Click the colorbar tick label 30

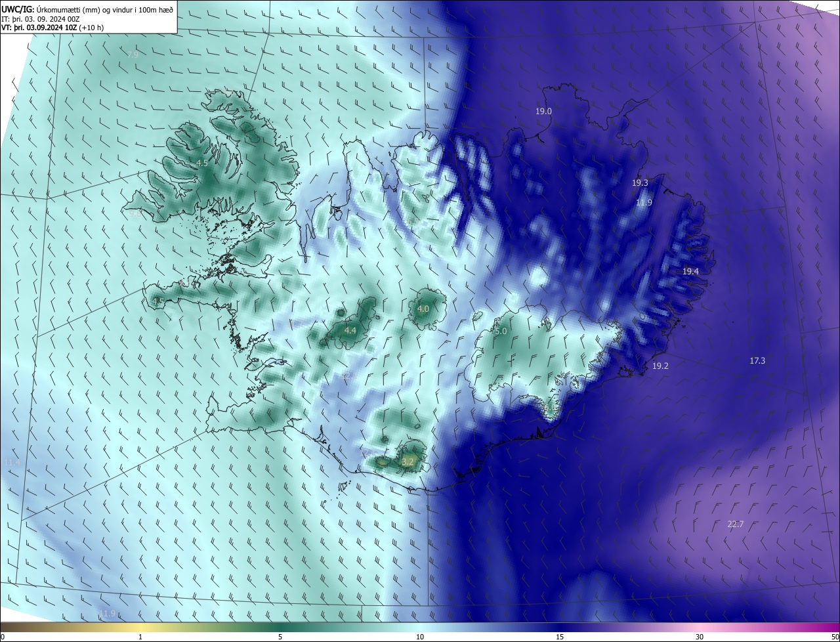tap(700, 637)
